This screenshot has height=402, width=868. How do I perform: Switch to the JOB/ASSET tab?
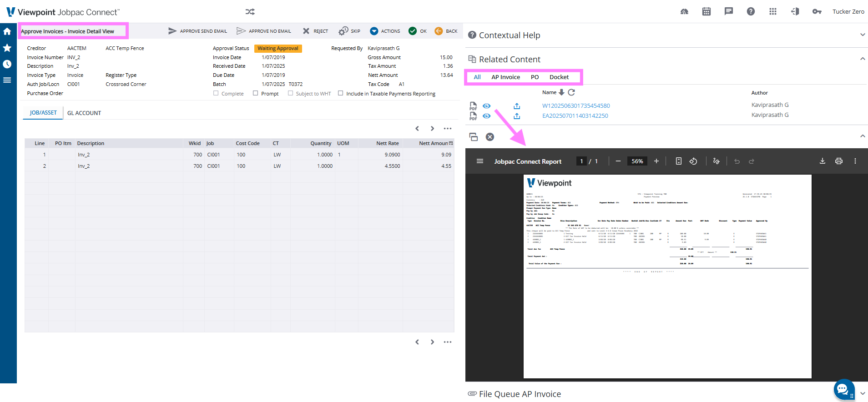point(43,113)
